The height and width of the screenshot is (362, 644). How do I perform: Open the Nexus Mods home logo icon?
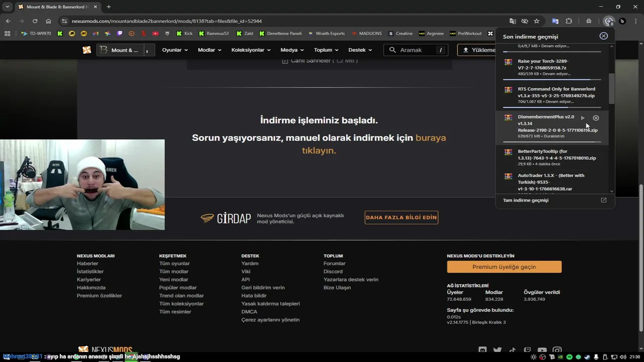point(87,50)
